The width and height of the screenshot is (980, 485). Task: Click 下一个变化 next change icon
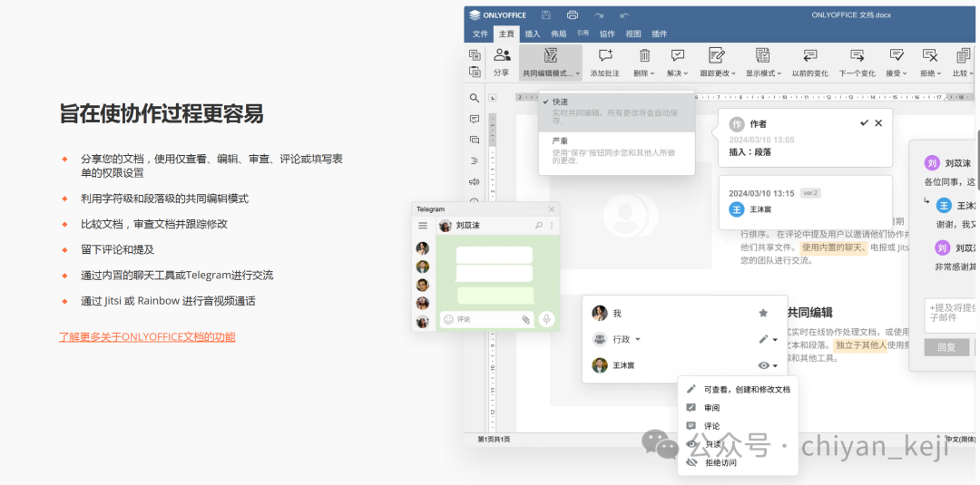(x=857, y=55)
